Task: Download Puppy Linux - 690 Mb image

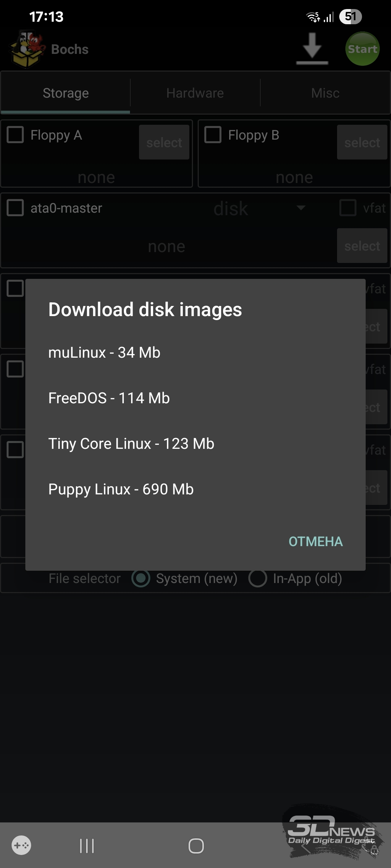Action: [x=121, y=489]
